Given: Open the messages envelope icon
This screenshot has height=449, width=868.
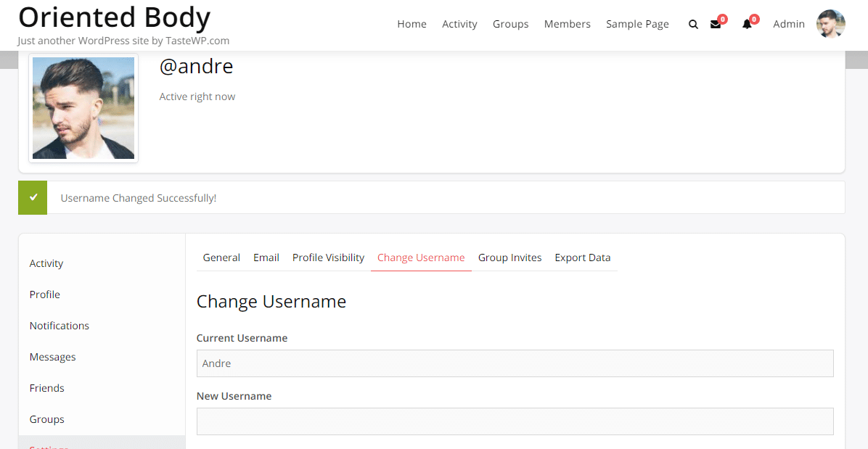Looking at the screenshot, I should tap(716, 24).
